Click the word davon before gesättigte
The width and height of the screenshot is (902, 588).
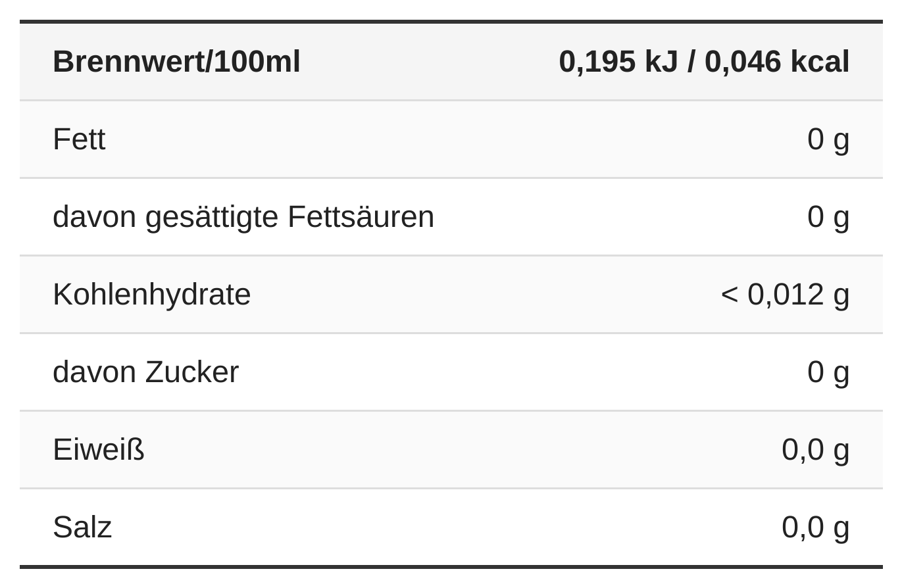tap(94, 217)
